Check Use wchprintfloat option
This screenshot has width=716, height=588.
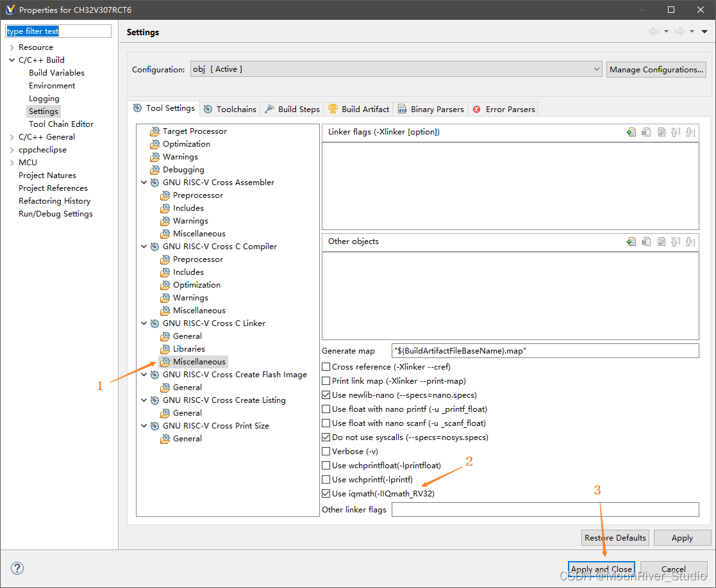326,465
